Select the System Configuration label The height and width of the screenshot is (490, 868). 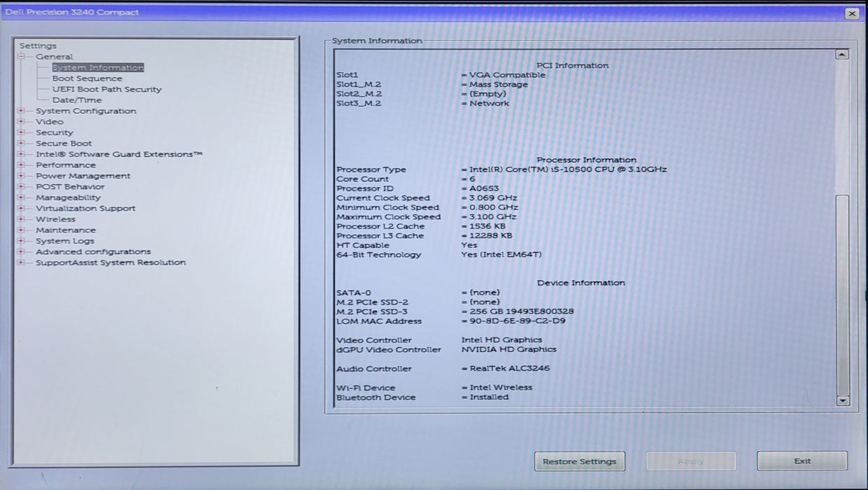tap(86, 111)
